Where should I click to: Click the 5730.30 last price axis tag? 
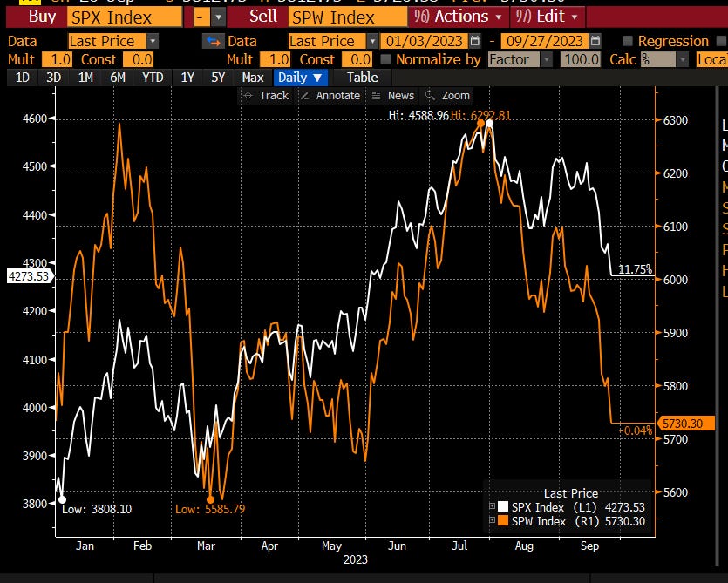coord(685,424)
